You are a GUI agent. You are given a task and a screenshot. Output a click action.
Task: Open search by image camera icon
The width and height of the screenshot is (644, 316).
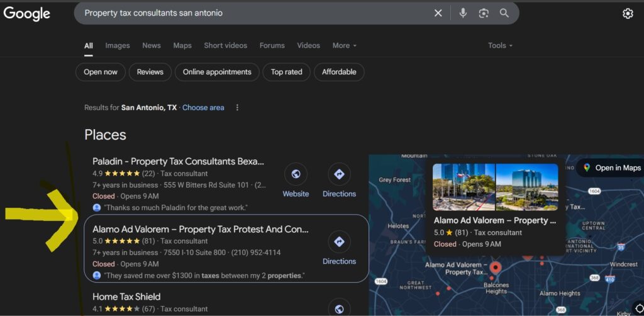(x=484, y=13)
